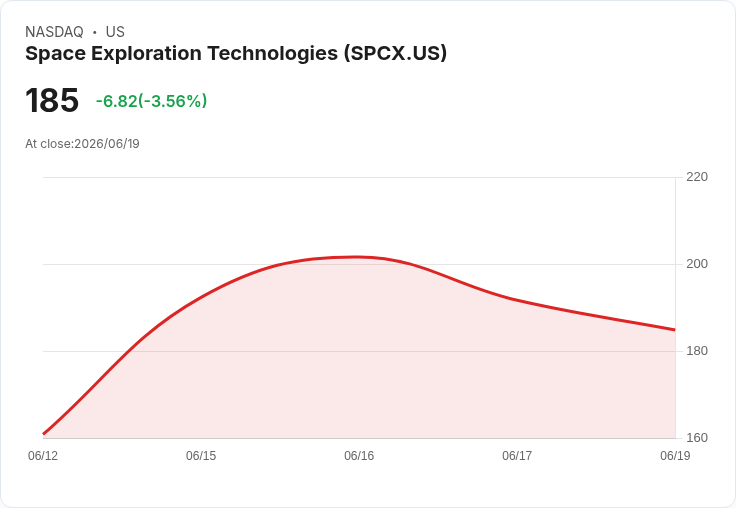Click the 06/17 date axis label
The image size is (736, 508).
[517, 456]
